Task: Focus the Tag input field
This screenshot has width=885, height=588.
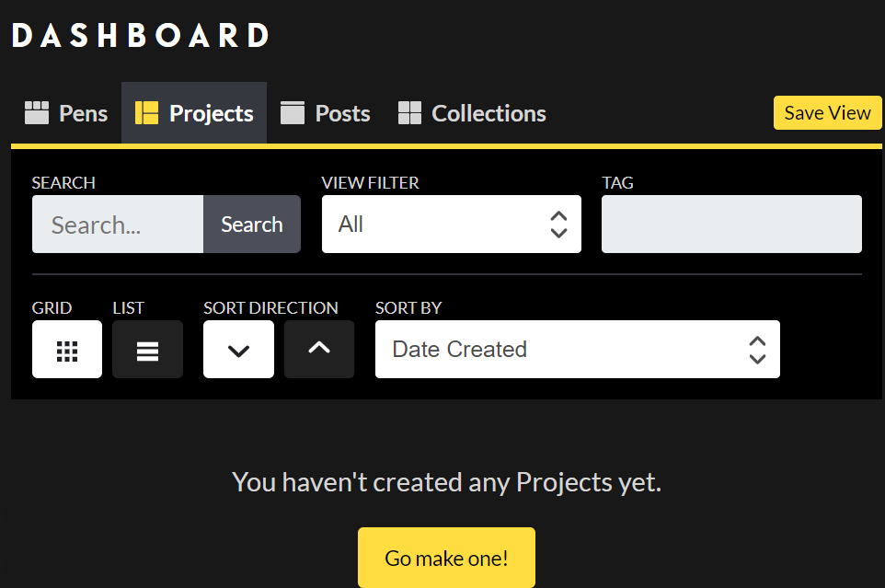Action: (731, 224)
